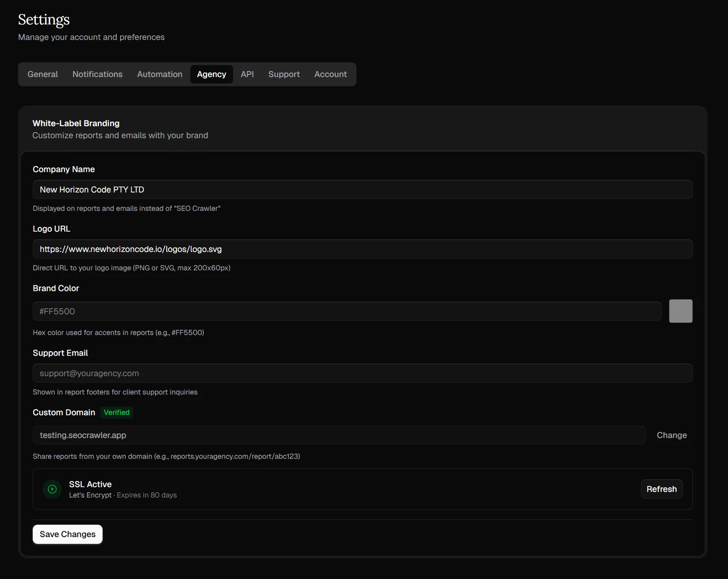
Task: Click the SSL Active status text
Action: click(90, 484)
